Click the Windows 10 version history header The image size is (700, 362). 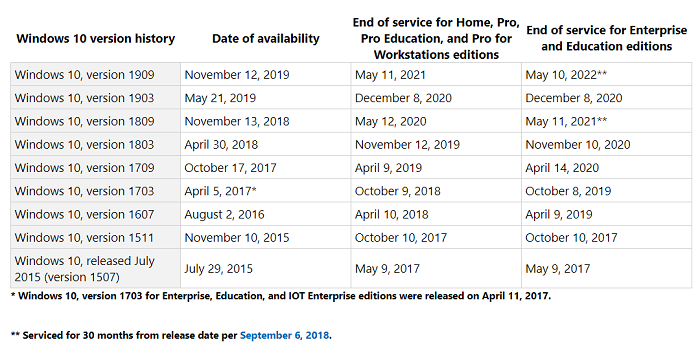click(x=96, y=39)
